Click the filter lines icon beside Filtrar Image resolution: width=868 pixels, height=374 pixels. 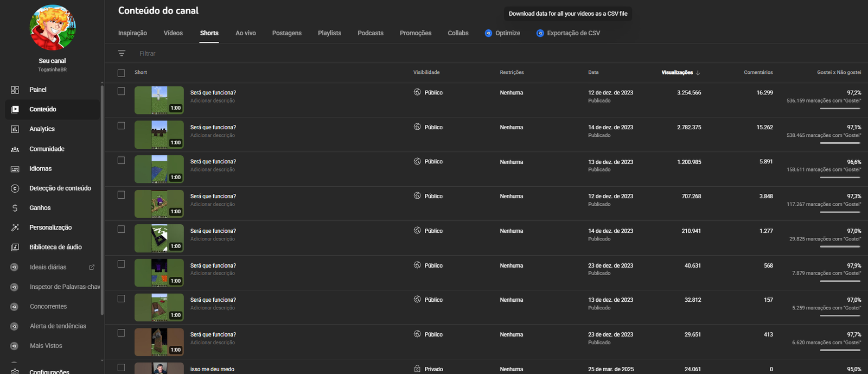(x=122, y=53)
